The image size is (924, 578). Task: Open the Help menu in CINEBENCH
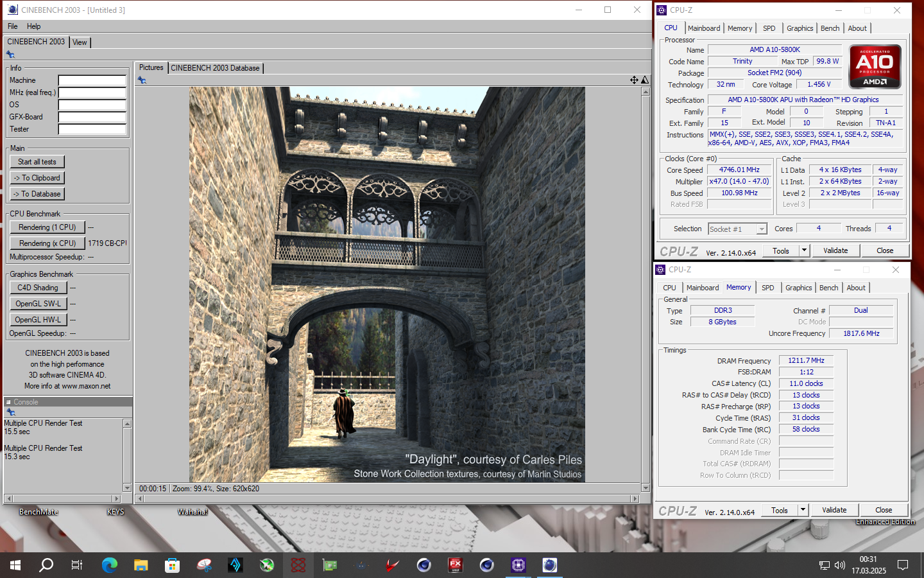point(34,26)
